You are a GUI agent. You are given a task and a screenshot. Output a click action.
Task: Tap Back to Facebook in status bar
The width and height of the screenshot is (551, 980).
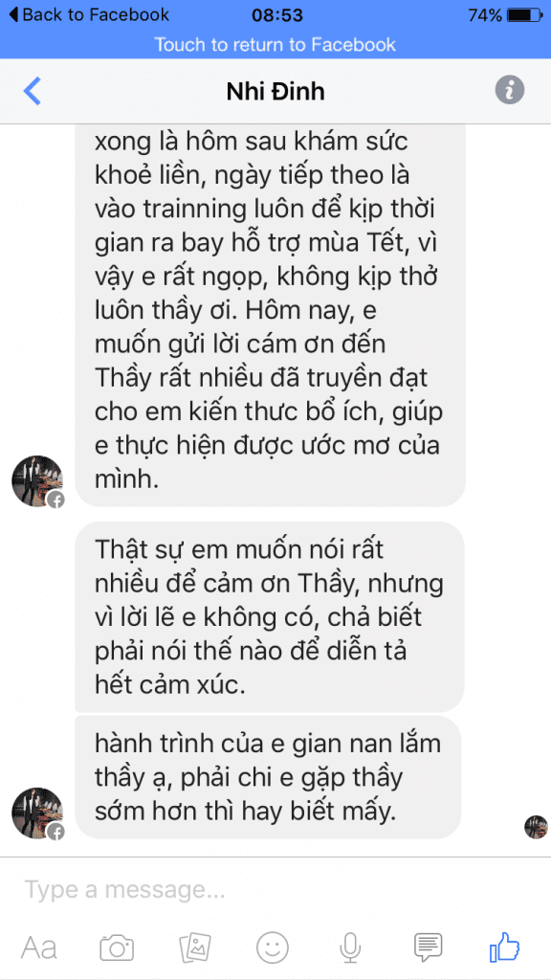coord(89,15)
